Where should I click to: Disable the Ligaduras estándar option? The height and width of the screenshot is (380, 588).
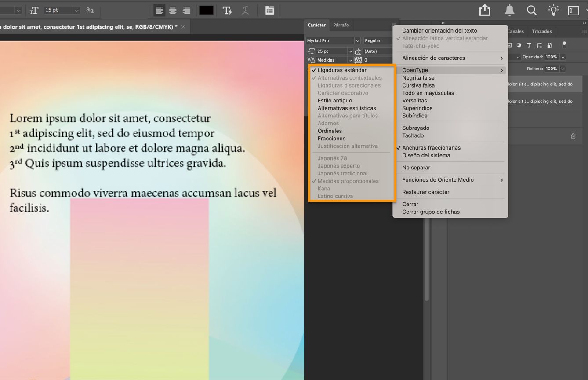tap(342, 70)
